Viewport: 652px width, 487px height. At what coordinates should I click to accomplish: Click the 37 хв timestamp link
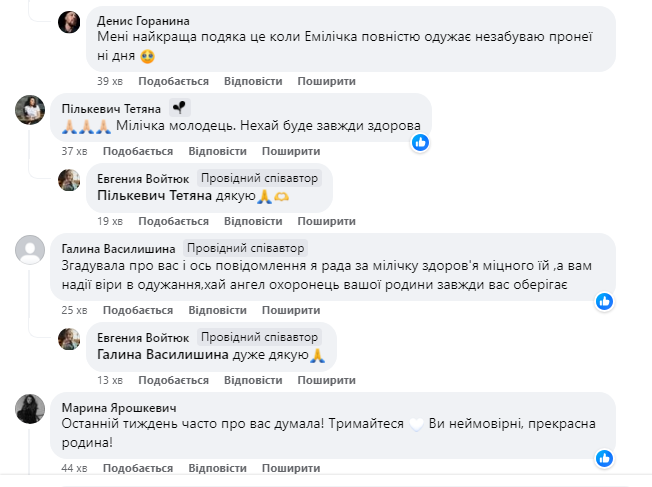(x=74, y=151)
